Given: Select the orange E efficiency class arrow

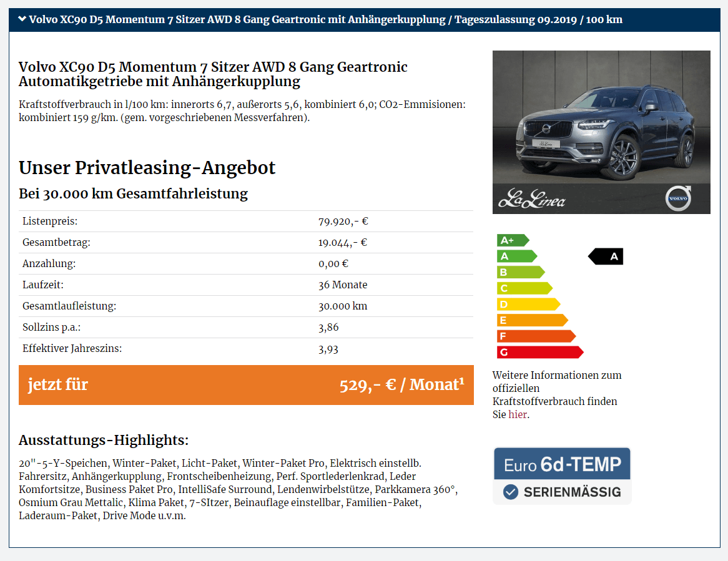Looking at the screenshot, I should (533, 320).
